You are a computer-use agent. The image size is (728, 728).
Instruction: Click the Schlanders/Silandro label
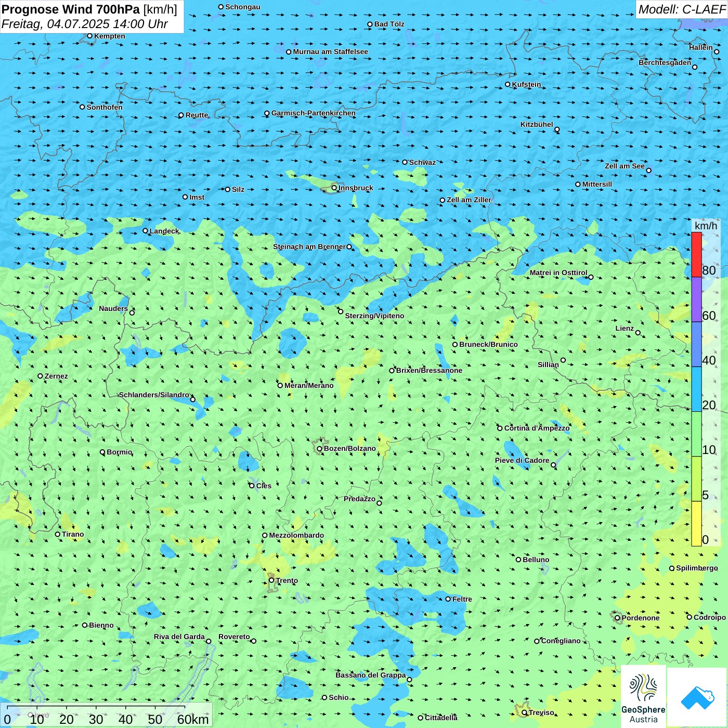[x=154, y=395]
